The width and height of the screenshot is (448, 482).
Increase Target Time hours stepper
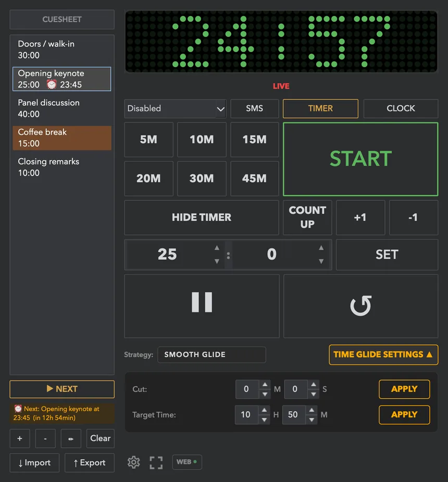point(264,410)
